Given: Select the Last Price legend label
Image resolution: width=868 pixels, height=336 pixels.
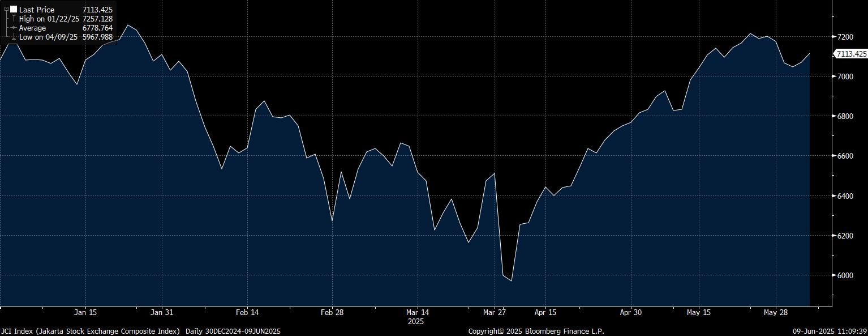Looking at the screenshot, I should [x=37, y=10].
